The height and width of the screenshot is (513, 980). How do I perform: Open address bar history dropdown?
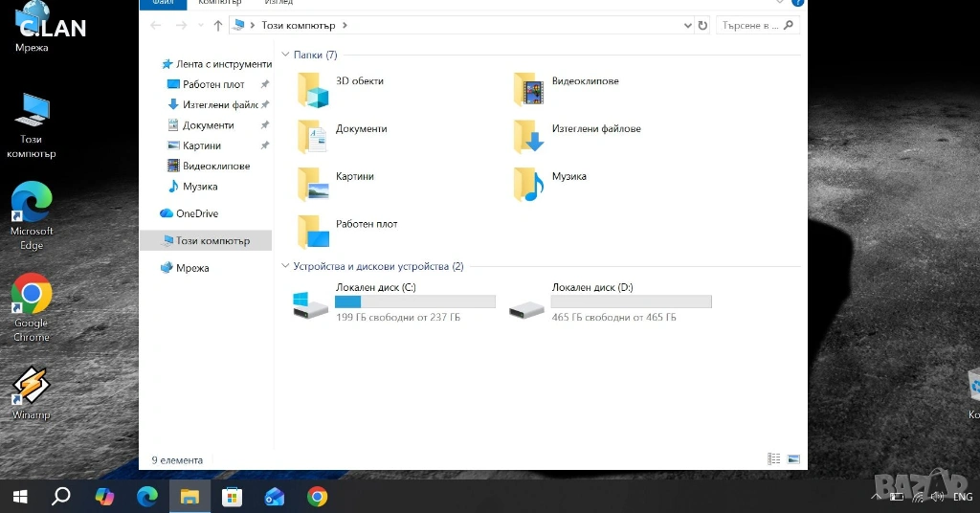[x=687, y=26]
